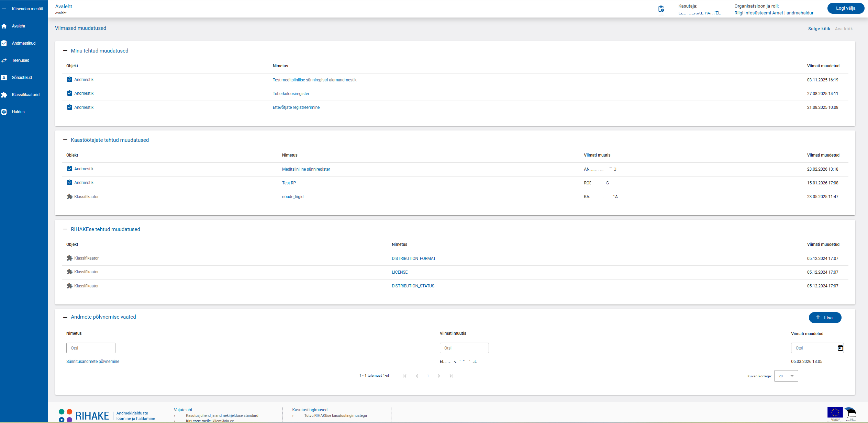Open Andmestikud sidebar icon
This screenshot has width=868, height=423.
4,43
